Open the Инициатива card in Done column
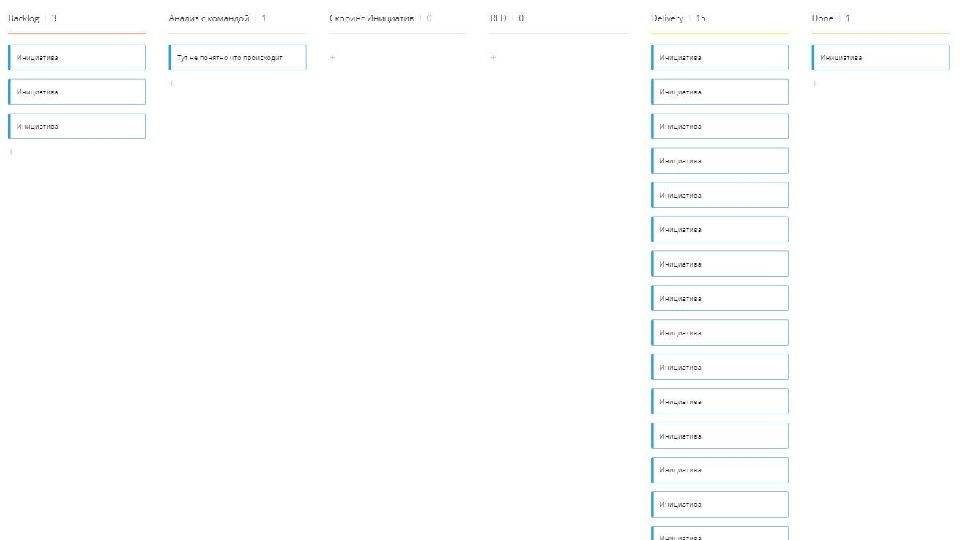The image size is (960, 540). tap(880, 58)
